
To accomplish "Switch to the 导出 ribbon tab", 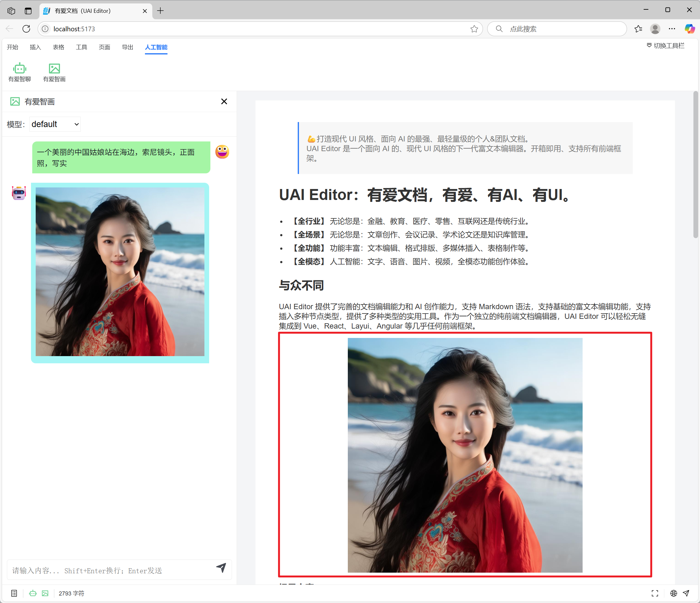I will (127, 47).
